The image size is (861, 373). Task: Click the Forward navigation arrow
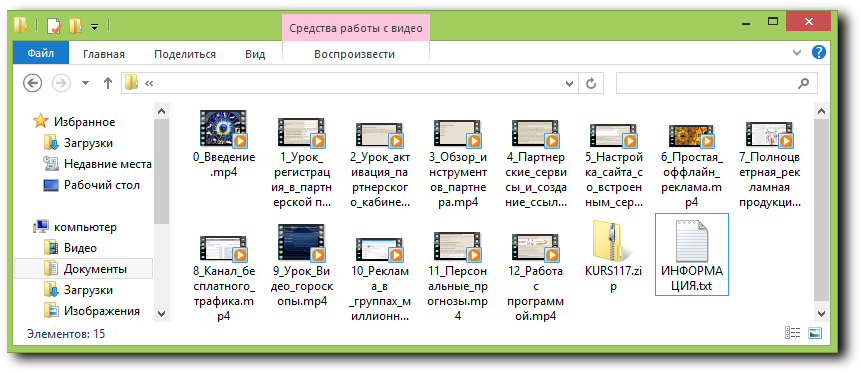pyautogui.click(x=61, y=83)
